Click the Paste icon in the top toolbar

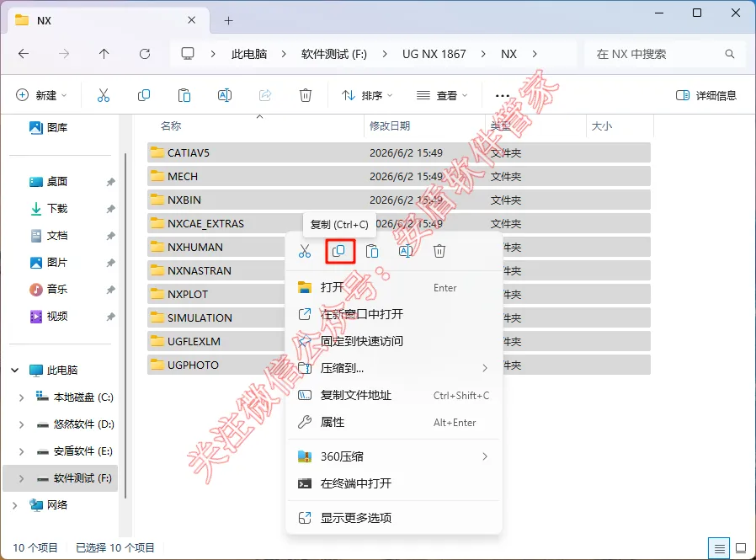point(184,95)
